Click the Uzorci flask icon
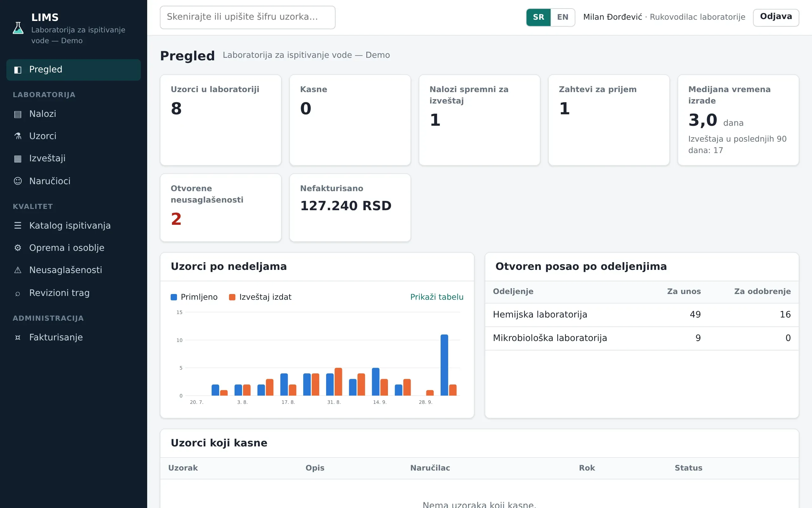Image resolution: width=812 pixels, height=508 pixels. (18, 137)
